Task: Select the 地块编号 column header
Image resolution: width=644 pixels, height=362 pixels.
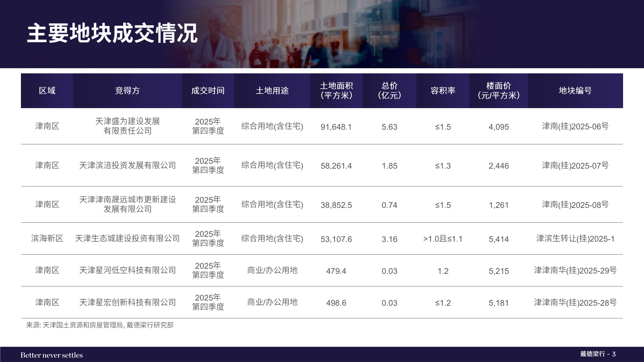Action: pyautogui.click(x=575, y=91)
